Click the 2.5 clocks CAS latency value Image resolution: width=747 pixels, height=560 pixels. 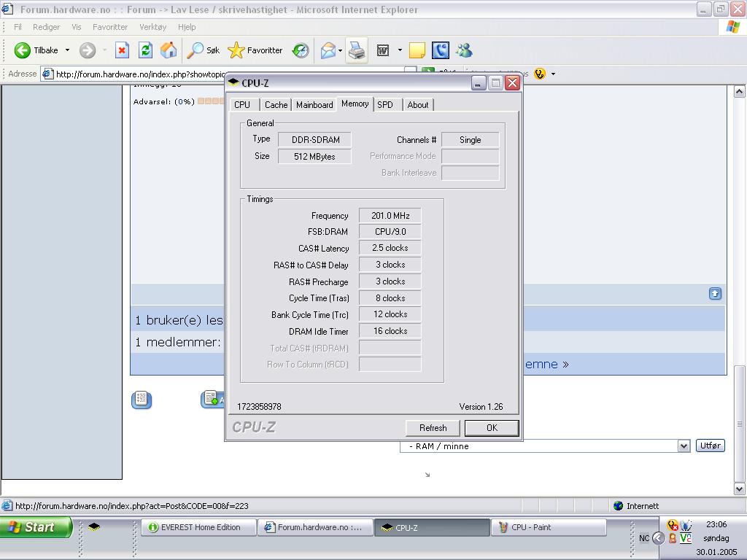pos(390,248)
